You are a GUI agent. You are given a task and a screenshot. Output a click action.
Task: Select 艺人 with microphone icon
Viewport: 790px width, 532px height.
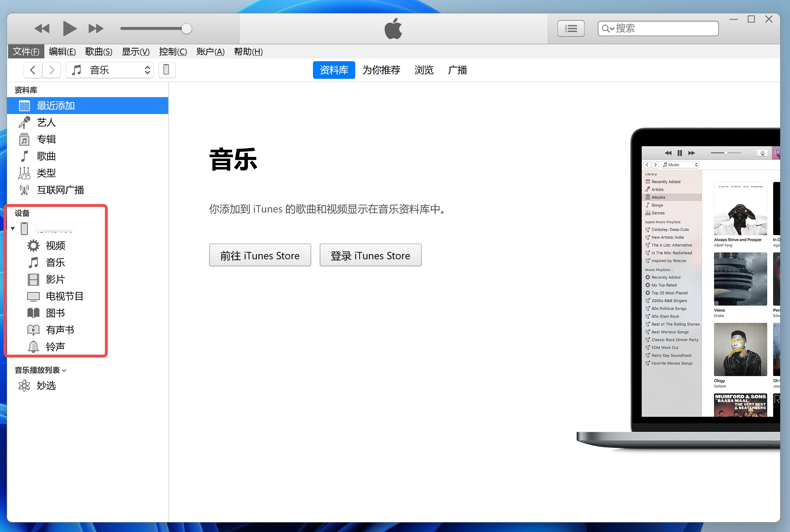(46, 122)
